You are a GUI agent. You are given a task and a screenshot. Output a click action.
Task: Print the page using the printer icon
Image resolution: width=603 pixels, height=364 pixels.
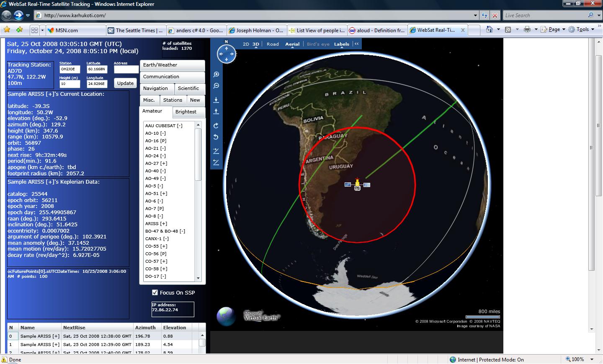click(x=527, y=29)
